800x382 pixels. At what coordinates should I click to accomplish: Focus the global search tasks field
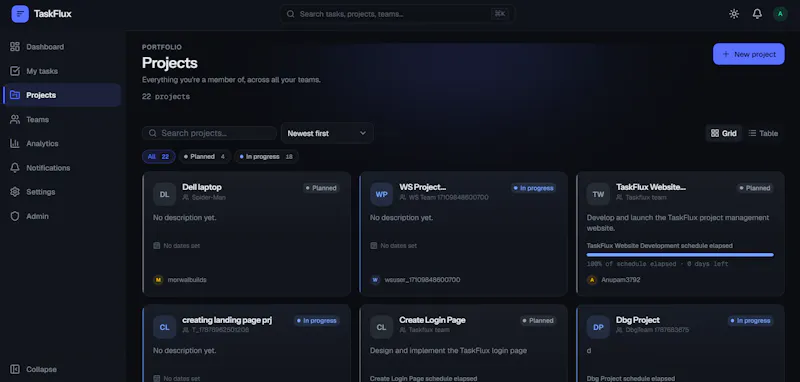(397, 14)
